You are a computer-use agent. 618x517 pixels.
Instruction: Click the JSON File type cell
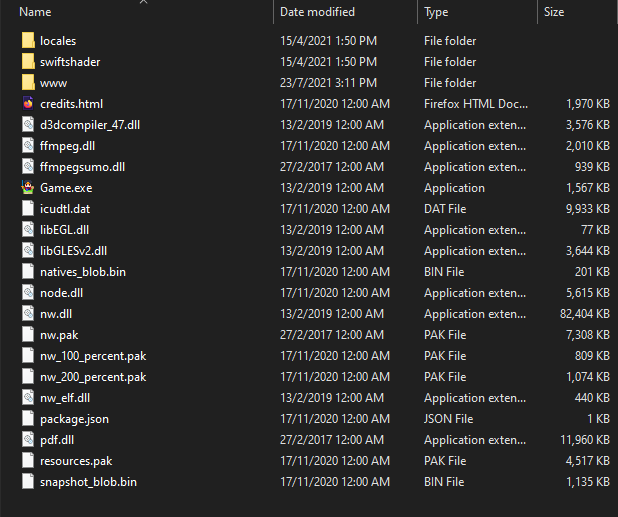449,419
